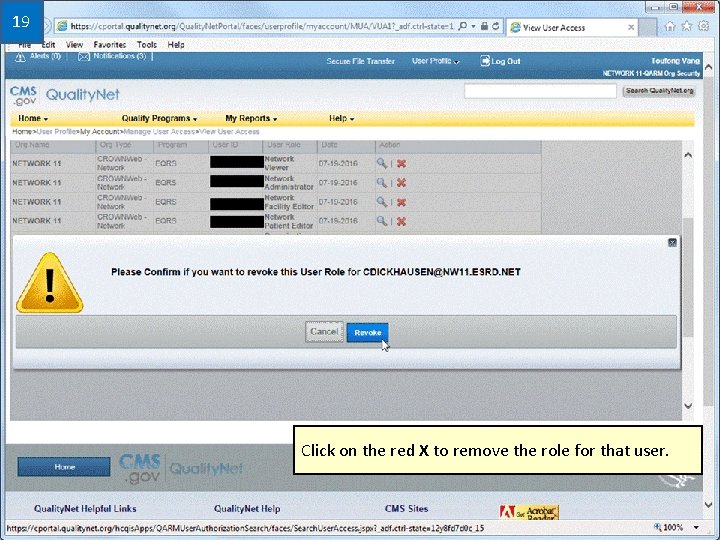720x540 pixels.
Task: Click the browser refresh icon
Action: tap(495, 26)
